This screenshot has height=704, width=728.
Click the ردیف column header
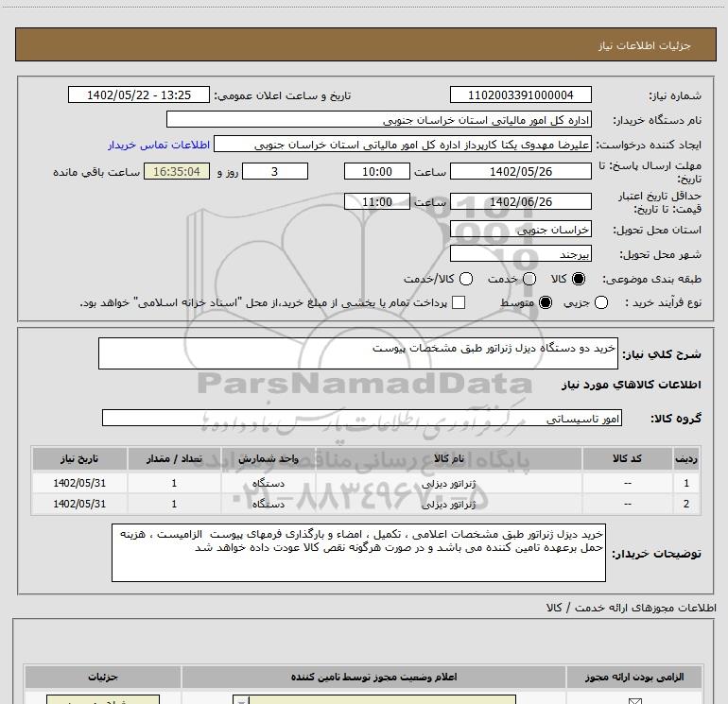[686, 458]
